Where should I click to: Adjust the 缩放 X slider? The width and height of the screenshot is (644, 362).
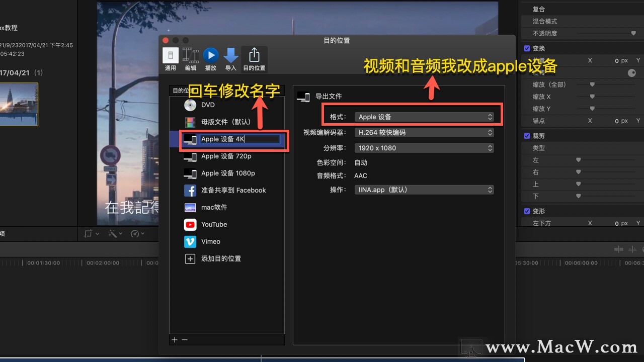pos(592,97)
